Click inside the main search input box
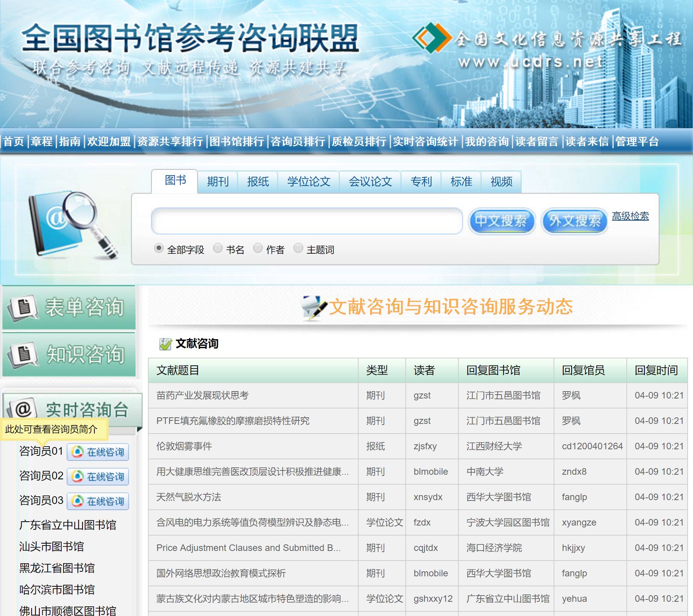693x616 pixels. click(307, 221)
